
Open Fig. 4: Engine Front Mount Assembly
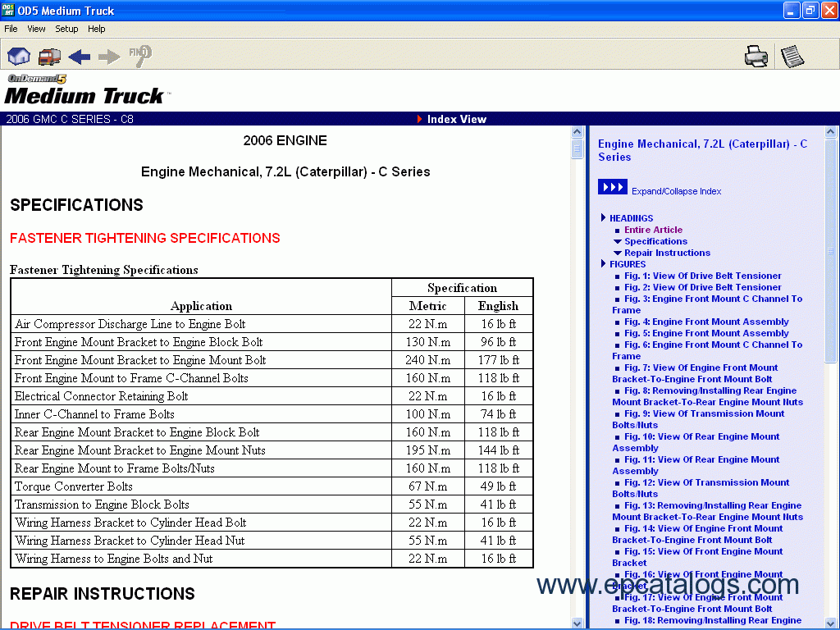click(x=706, y=322)
